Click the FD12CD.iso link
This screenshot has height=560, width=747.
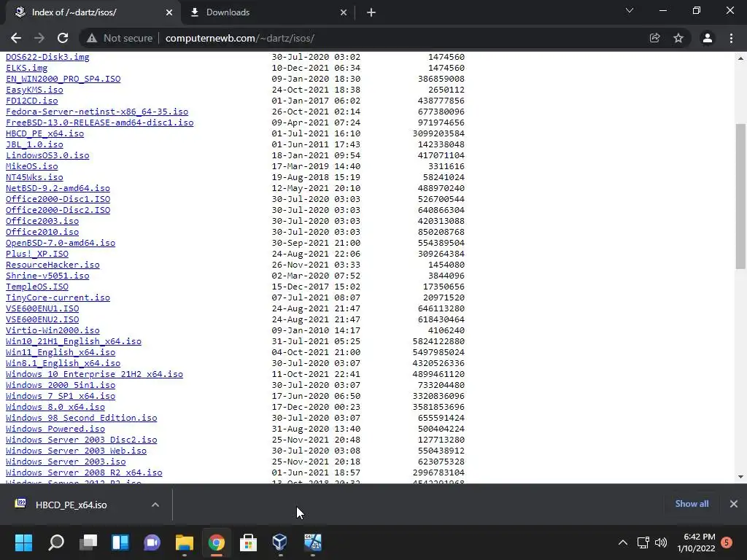click(32, 101)
